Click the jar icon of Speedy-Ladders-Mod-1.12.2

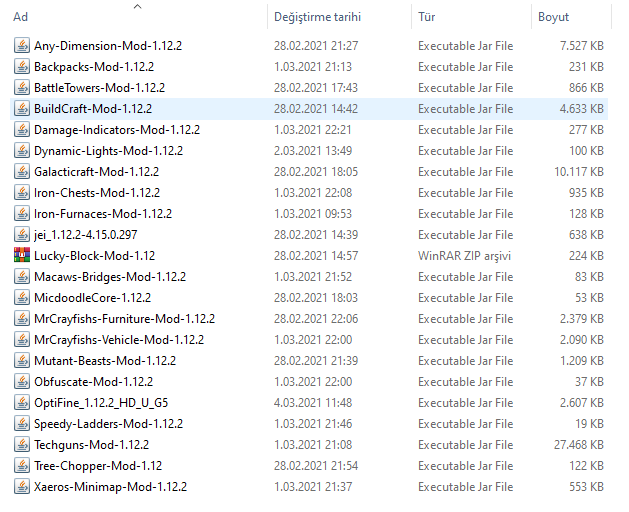click(x=22, y=423)
